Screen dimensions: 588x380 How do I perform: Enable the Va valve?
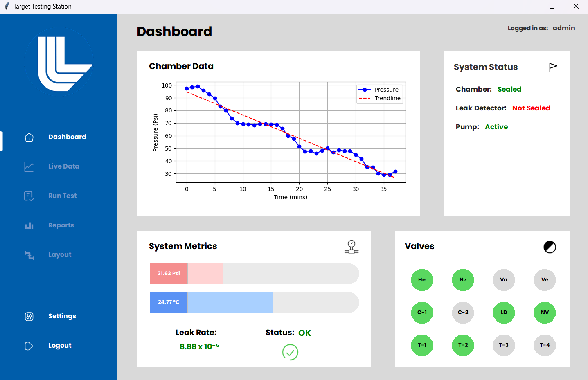(504, 280)
